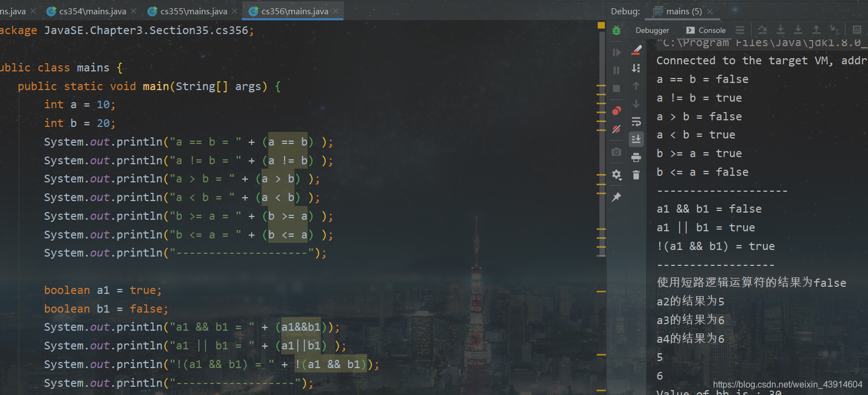Viewport: 868px width, 395px height.
Task: Click 'int b = 20;' code line
Action: (80, 123)
